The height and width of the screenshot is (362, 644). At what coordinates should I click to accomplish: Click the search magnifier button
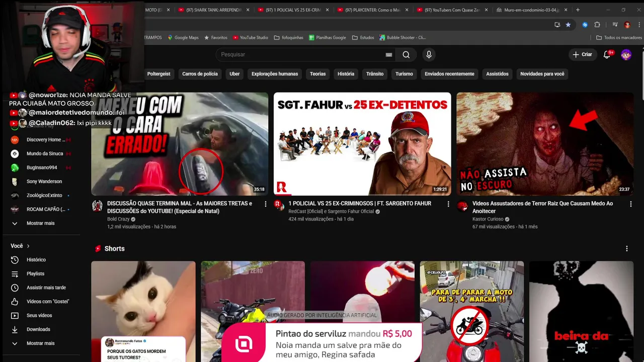(406, 54)
